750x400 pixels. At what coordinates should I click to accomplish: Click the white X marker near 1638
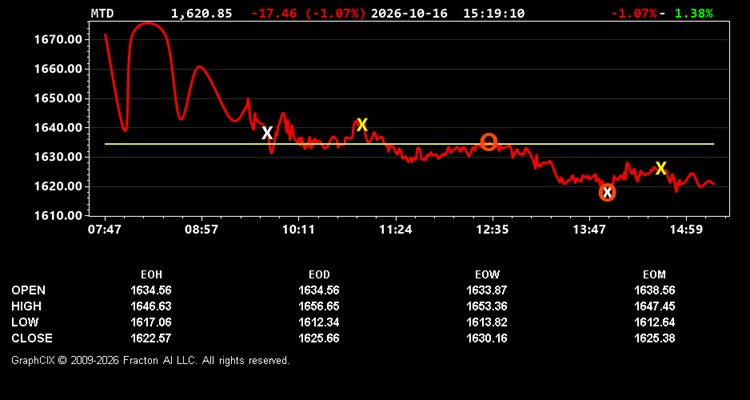pos(267,133)
